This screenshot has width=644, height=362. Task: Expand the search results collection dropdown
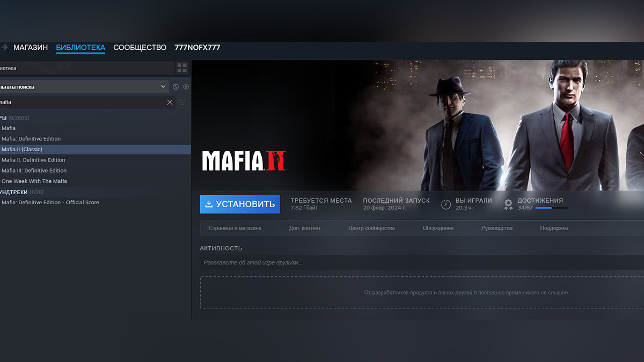(x=163, y=86)
